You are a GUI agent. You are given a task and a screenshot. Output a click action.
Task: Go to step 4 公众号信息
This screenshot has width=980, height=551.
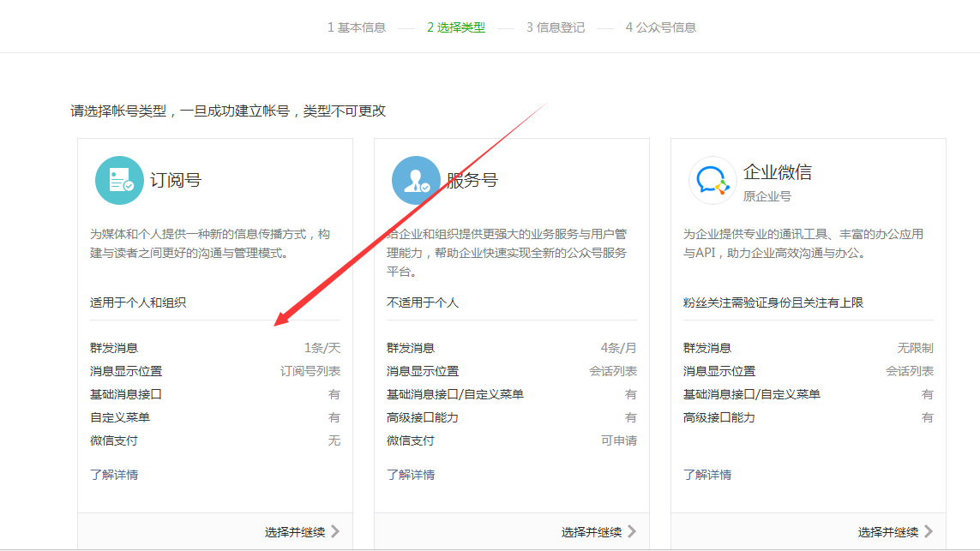[x=661, y=27]
